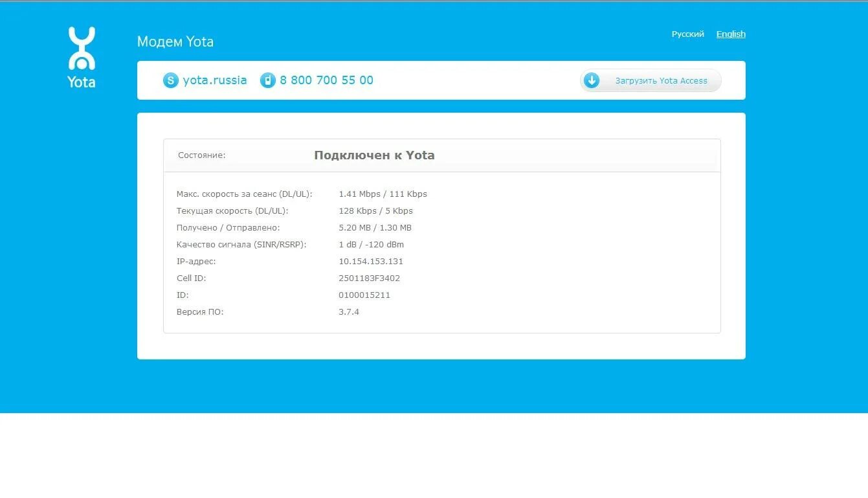The width and height of the screenshot is (868, 498).
Task: Click label Получено / Отправлено
Action: (228, 227)
